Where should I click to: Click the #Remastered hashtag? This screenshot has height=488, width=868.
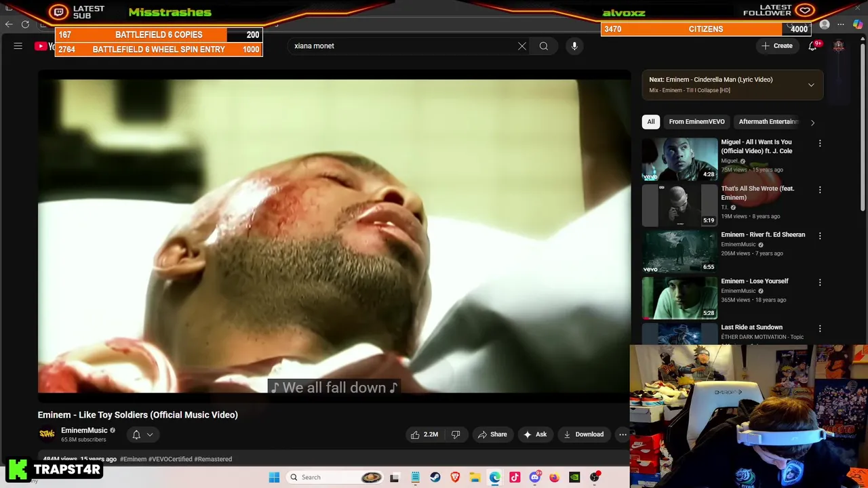point(213,459)
